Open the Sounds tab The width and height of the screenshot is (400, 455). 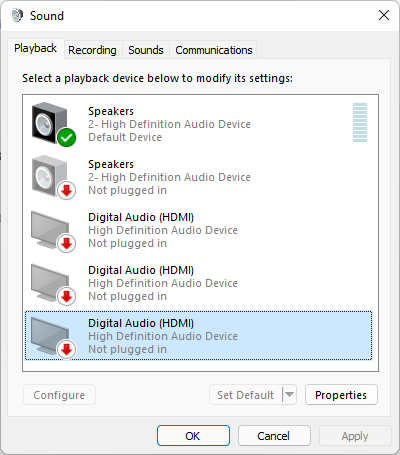[146, 50]
